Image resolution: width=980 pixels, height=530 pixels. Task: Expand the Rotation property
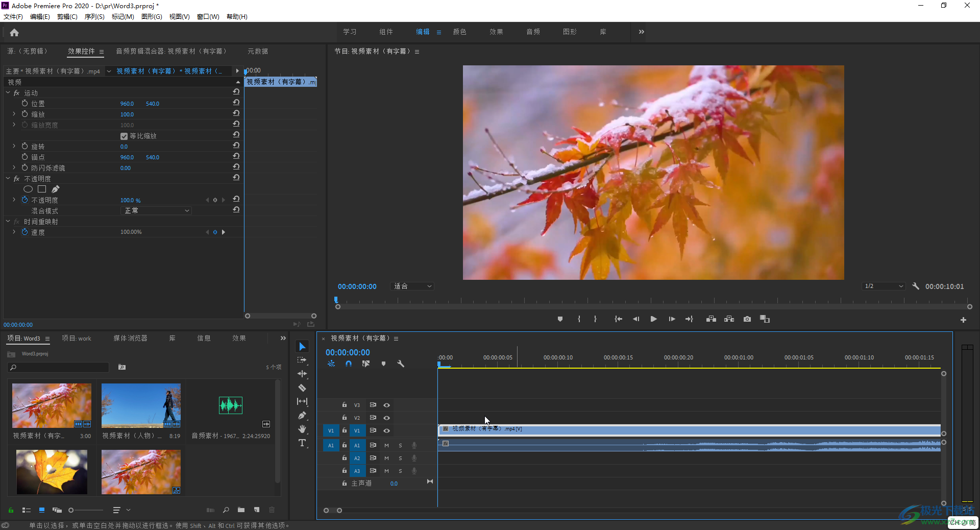pyautogui.click(x=14, y=146)
